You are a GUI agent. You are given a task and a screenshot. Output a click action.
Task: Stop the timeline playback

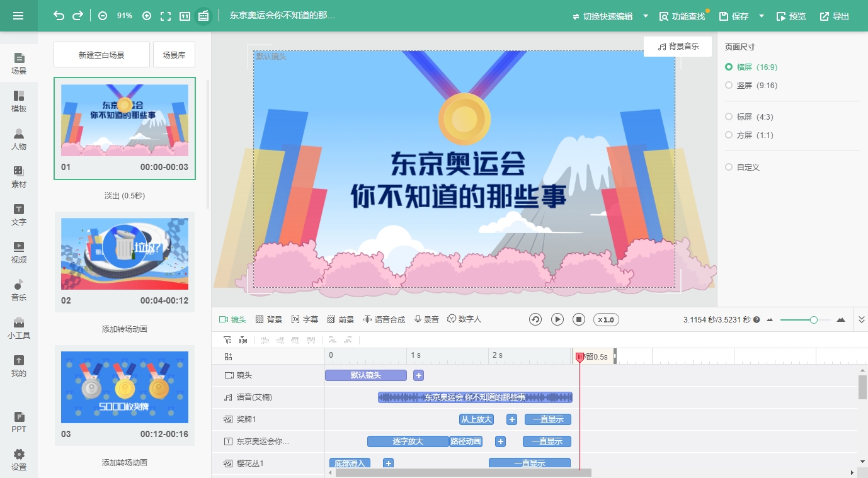(579, 319)
